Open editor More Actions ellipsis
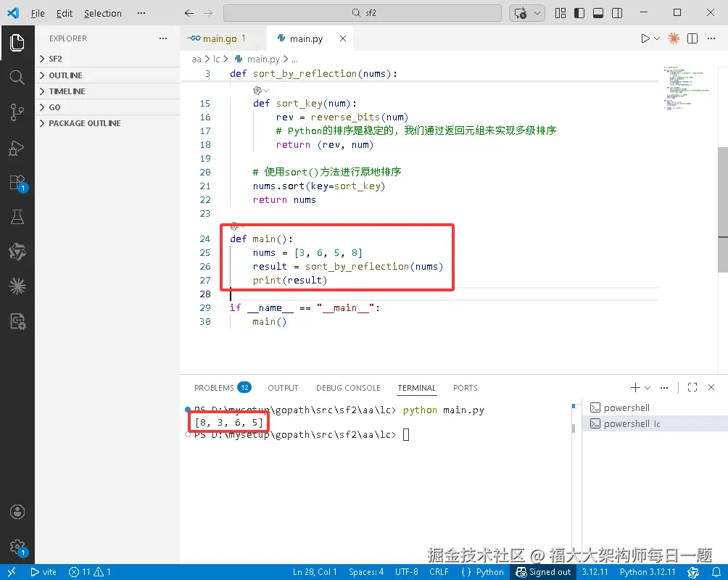The image size is (728, 580). coord(711,38)
